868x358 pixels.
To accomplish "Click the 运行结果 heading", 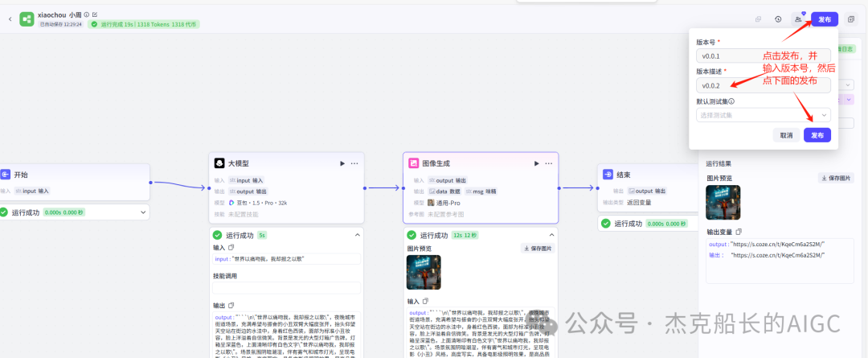I will pyautogui.click(x=719, y=163).
